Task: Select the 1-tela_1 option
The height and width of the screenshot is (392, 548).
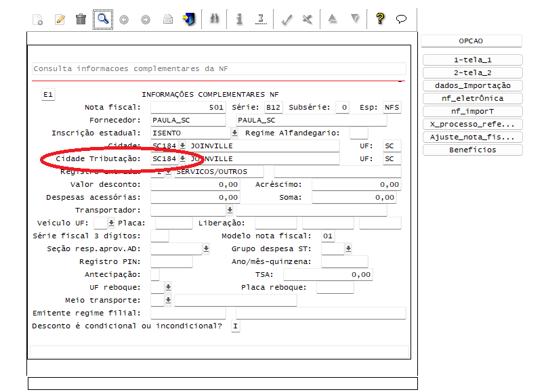Action: click(473, 60)
